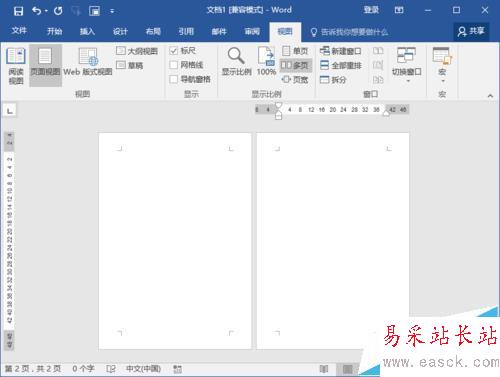Viewport: 500px width, 377px height.
Task: Switch to the 开始 tab
Action: tap(54, 32)
